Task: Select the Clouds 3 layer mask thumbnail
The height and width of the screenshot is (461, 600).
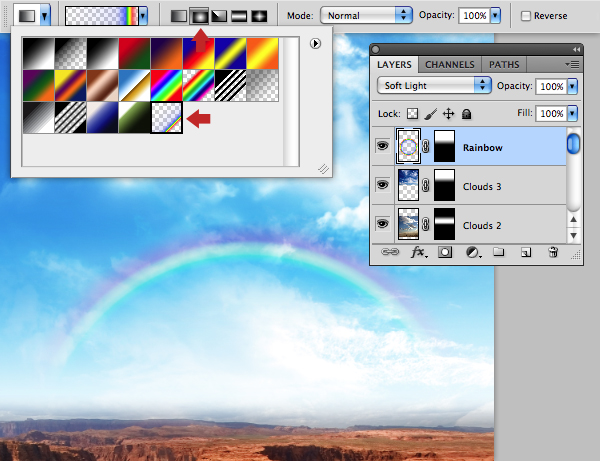Action: pos(444,185)
